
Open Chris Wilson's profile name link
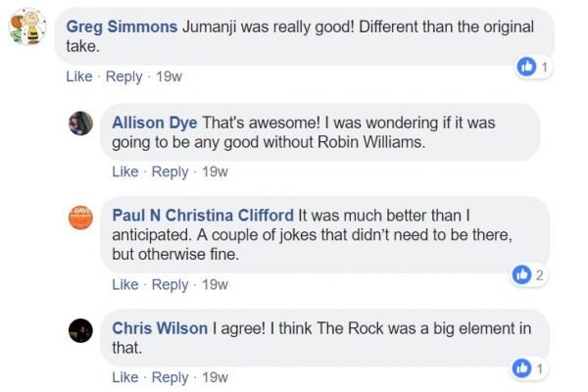(x=160, y=328)
